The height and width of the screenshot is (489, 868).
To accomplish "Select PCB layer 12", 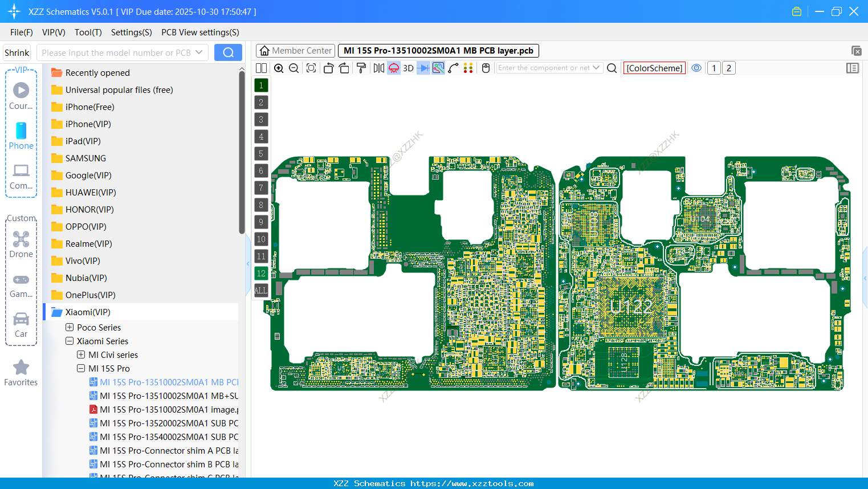I will point(261,274).
